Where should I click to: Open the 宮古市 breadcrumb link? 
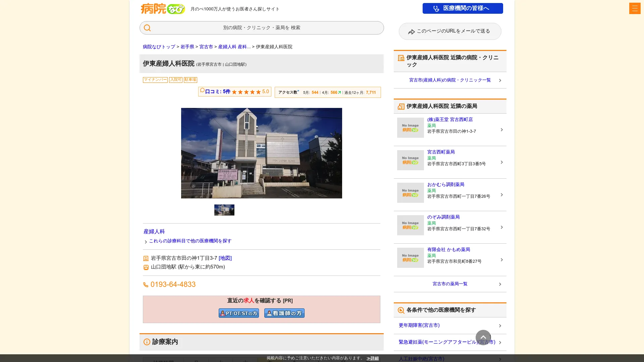206,47
